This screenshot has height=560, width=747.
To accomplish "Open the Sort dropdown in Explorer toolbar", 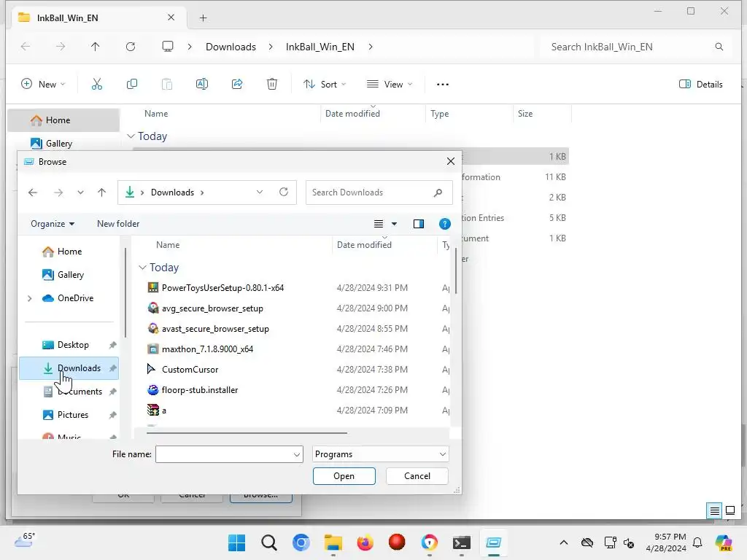I will point(325,85).
